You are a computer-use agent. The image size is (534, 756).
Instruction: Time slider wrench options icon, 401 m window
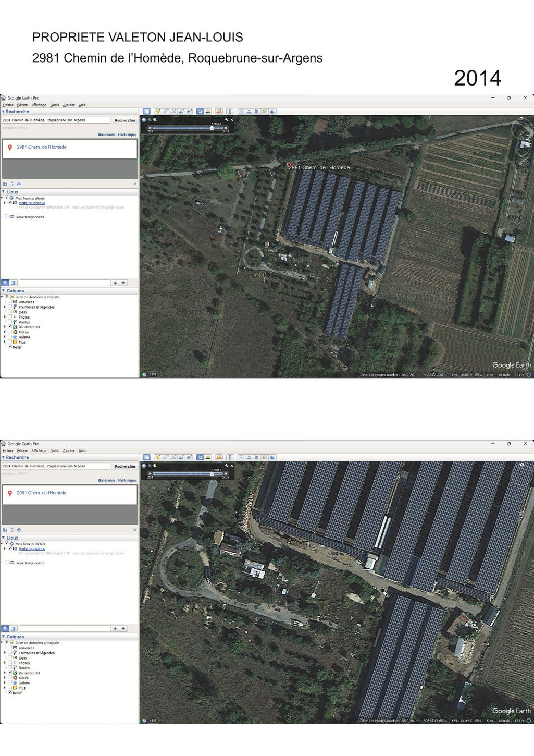pyautogui.click(x=226, y=120)
